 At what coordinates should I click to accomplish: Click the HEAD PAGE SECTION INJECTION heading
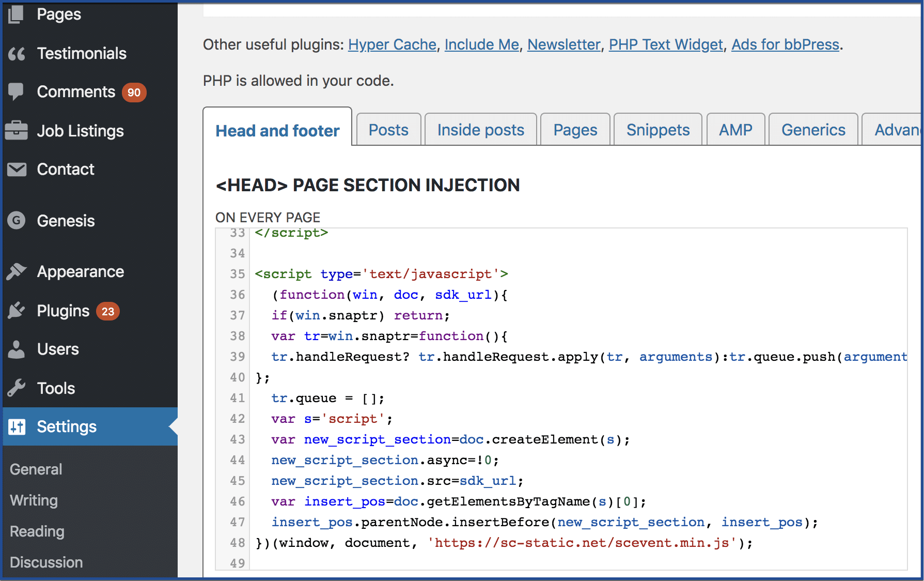click(x=368, y=185)
